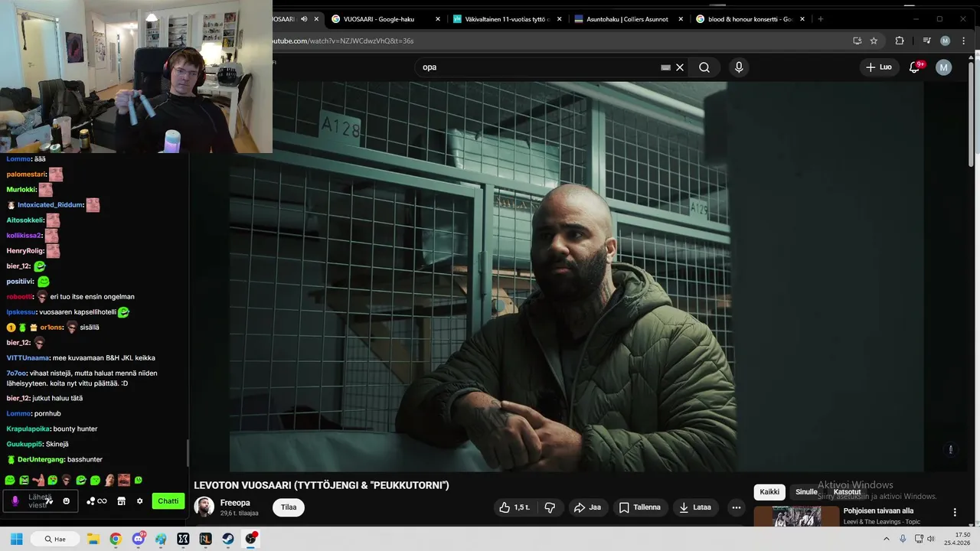The height and width of the screenshot is (551, 980).
Task: Click the Tilaa subscribe button
Action: pyautogui.click(x=289, y=507)
